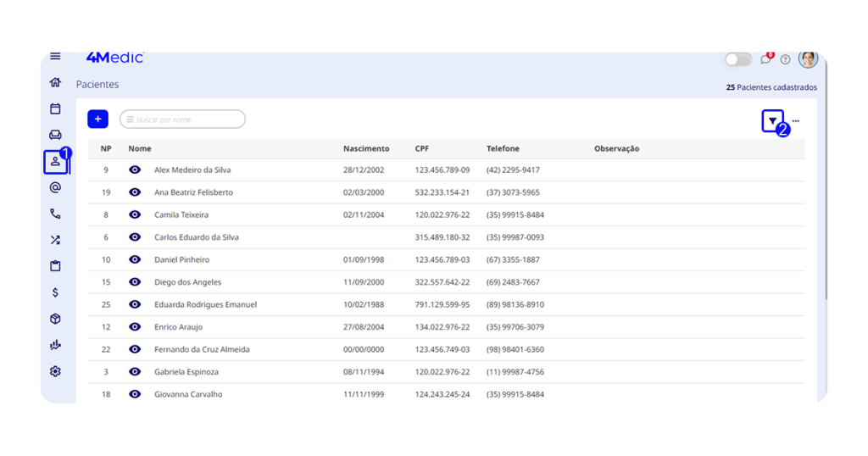Click the blue add patient plus button
Viewport: 868px width, 456px height.
coord(97,120)
